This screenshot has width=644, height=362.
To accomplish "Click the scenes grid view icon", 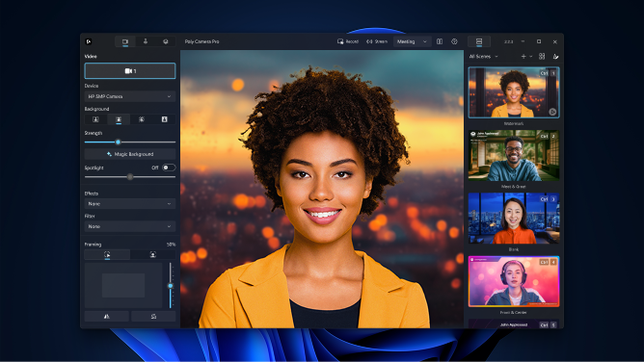I will point(542,56).
